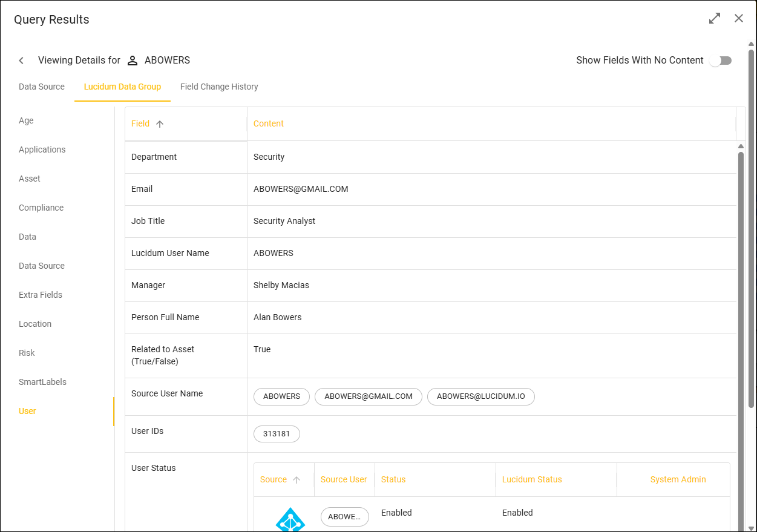
Task: Close the Query Results dialog
Action: pos(739,18)
